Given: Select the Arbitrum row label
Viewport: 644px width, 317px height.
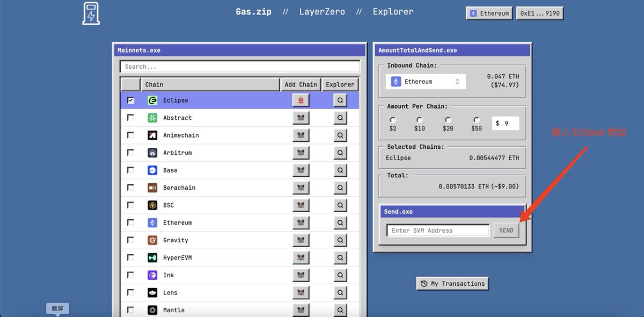Looking at the screenshot, I should click(x=177, y=153).
